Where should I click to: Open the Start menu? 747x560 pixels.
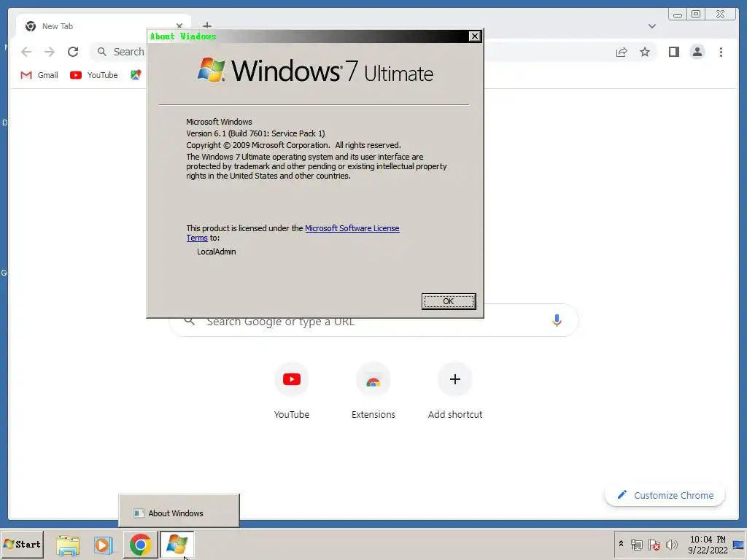(23, 544)
